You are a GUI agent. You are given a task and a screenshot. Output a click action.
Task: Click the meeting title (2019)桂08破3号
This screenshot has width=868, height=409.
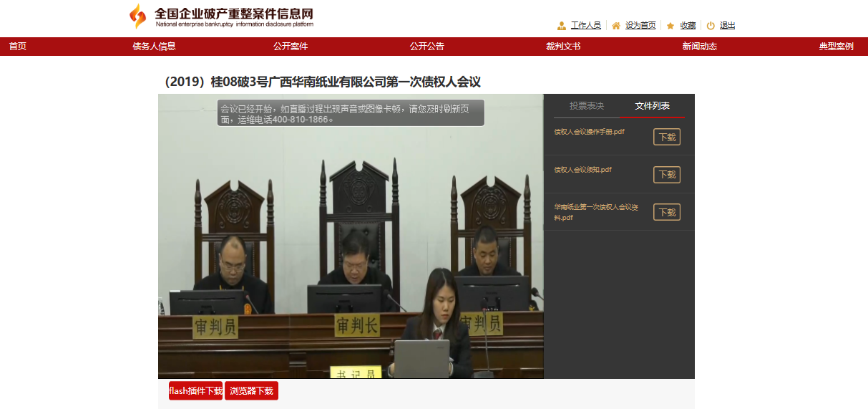(x=323, y=82)
